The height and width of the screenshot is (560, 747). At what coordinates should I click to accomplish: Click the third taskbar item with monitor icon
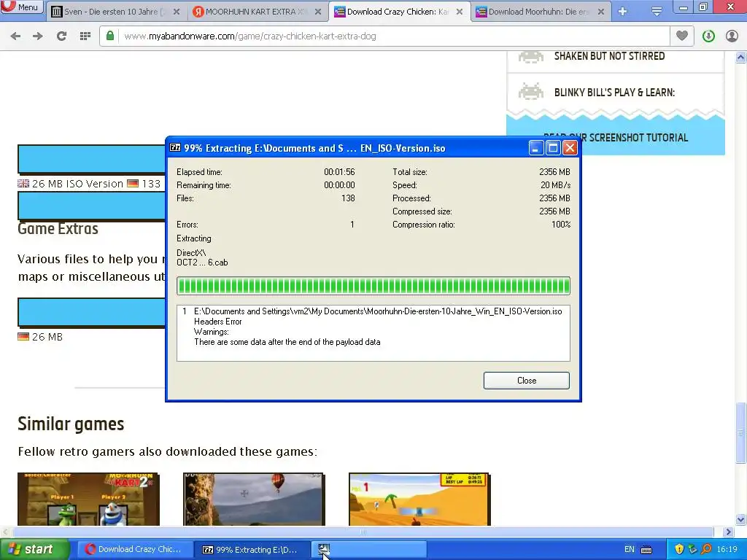click(x=370, y=549)
